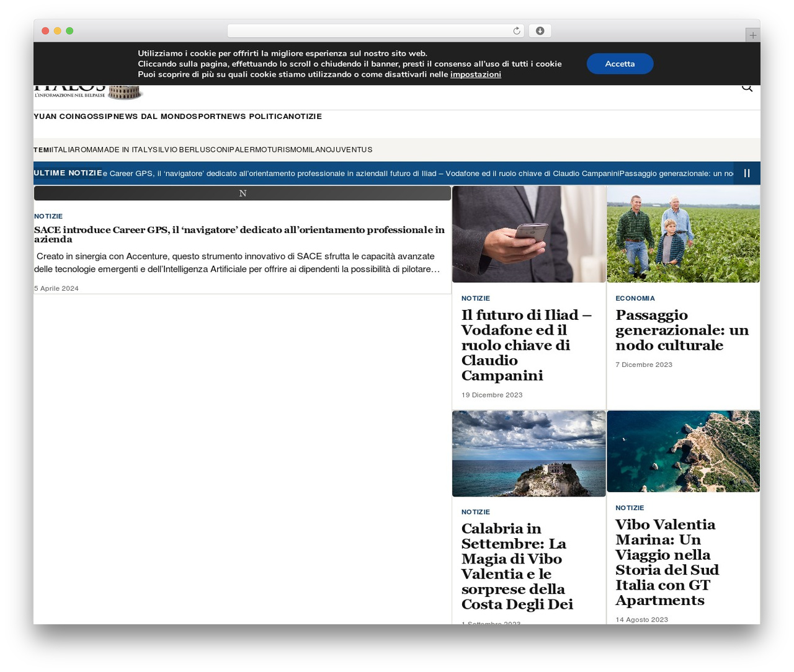Pause the Ultime Notizie ticker
The height and width of the screenshot is (672, 794).
tap(747, 174)
